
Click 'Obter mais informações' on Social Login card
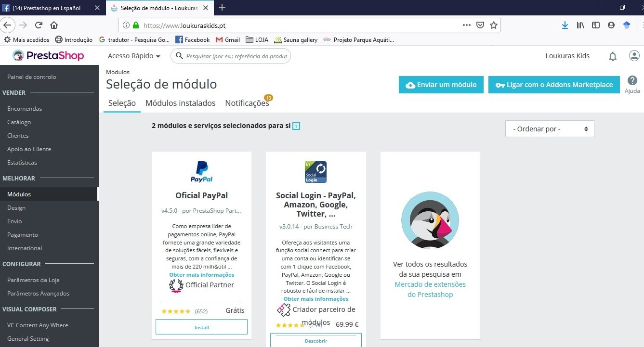[x=316, y=299]
